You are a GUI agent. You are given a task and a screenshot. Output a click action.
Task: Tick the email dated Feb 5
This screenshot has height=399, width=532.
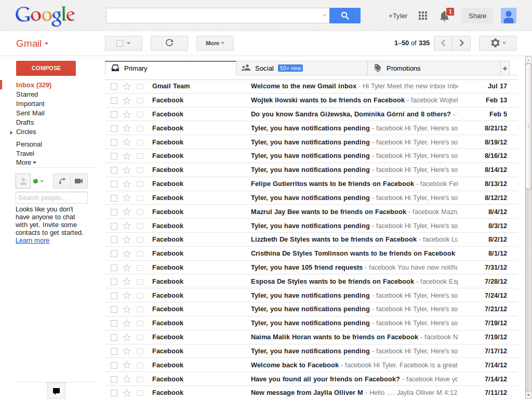pyautogui.click(x=114, y=114)
